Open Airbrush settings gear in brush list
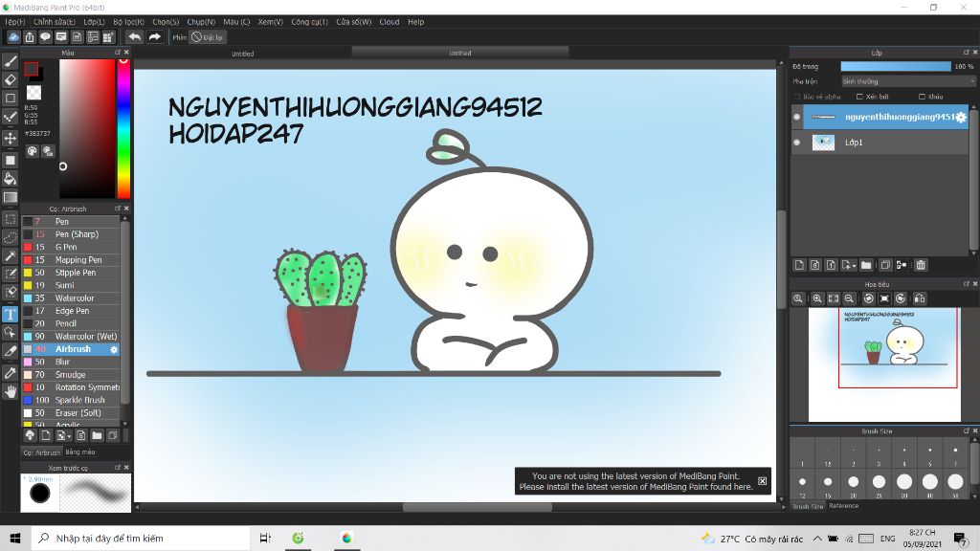 point(114,350)
